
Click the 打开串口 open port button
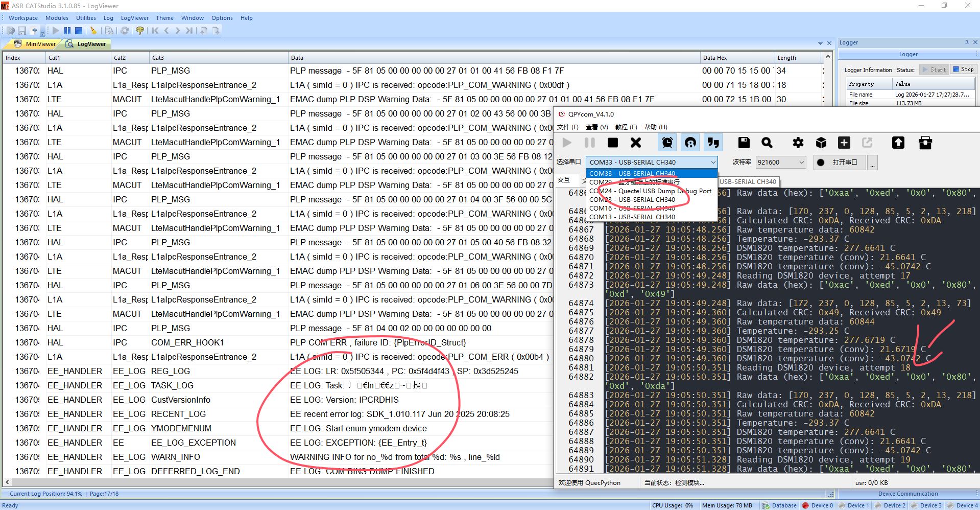(x=839, y=163)
